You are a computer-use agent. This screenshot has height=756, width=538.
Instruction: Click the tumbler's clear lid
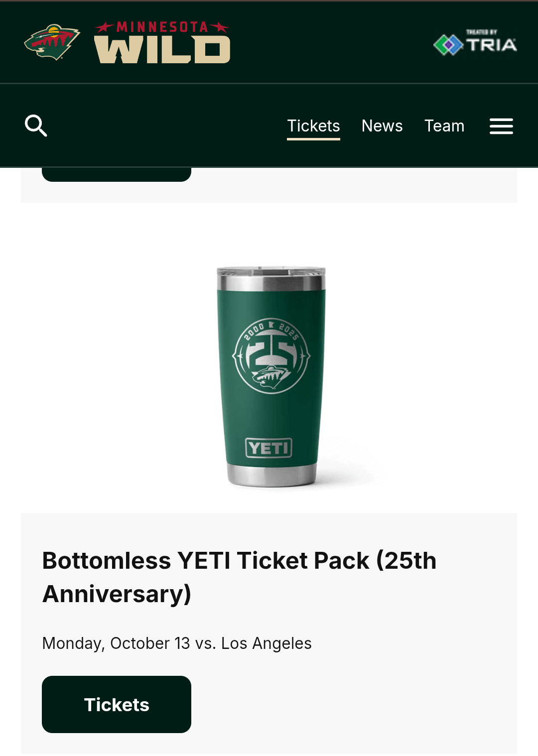(x=271, y=271)
